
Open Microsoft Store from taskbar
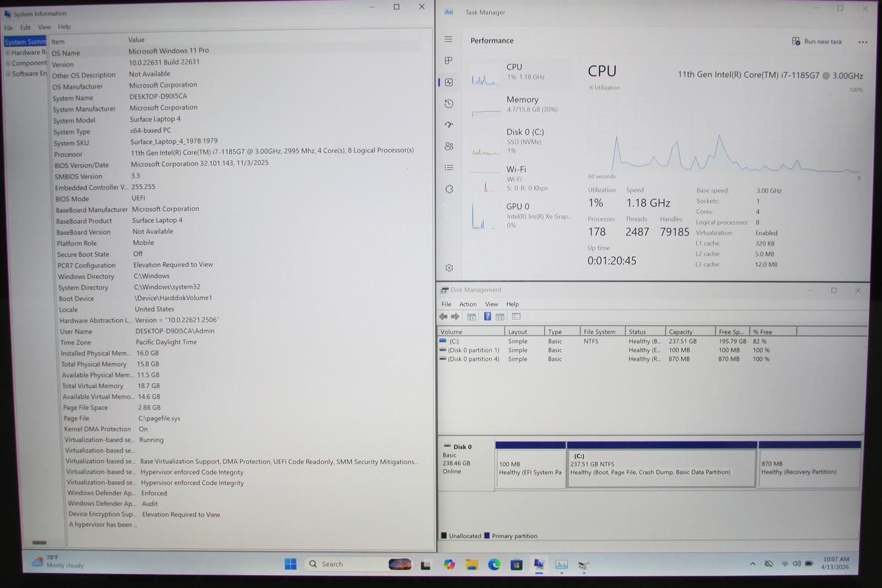tap(517, 565)
